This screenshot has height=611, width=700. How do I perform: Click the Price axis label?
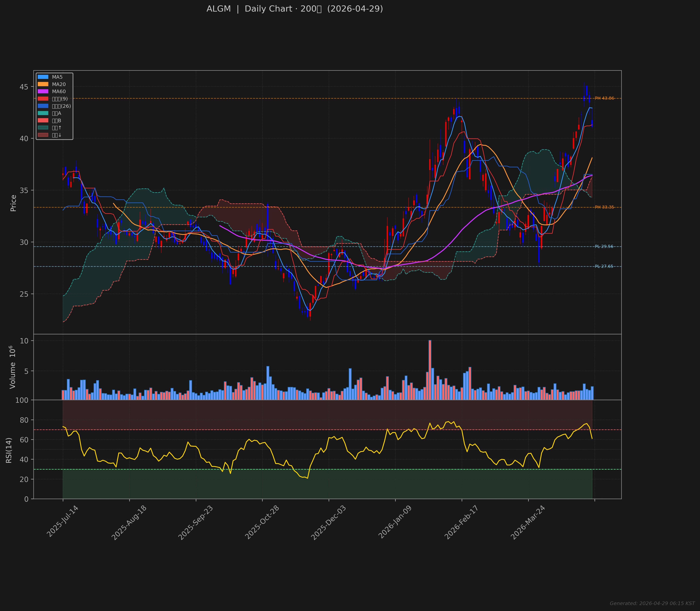pyautogui.click(x=13, y=203)
